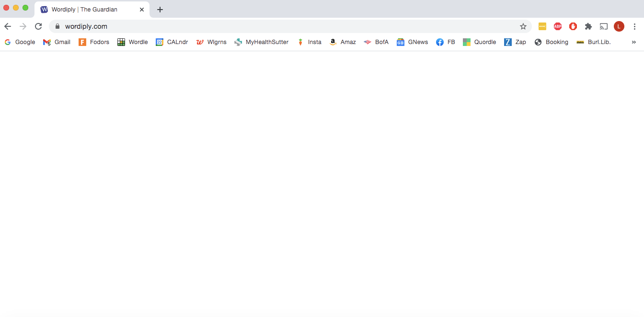This screenshot has width=644, height=317.
Task: Open a new tab with the plus button
Action: (x=160, y=10)
